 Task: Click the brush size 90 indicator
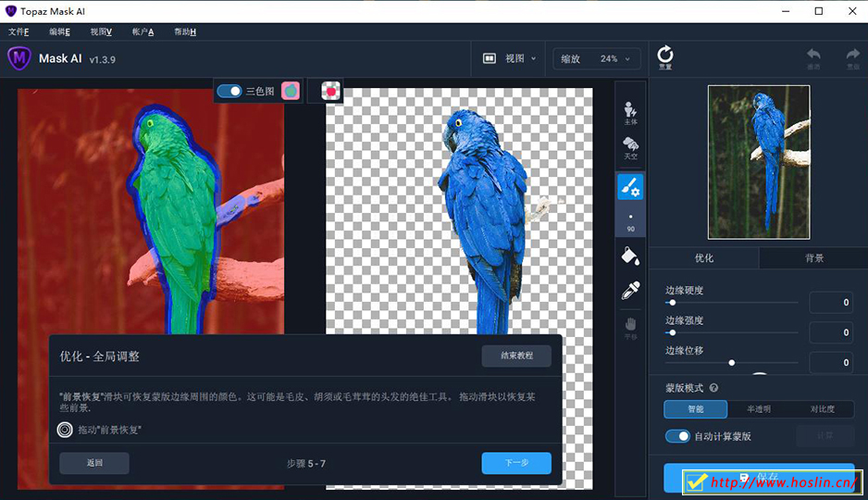click(630, 222)
